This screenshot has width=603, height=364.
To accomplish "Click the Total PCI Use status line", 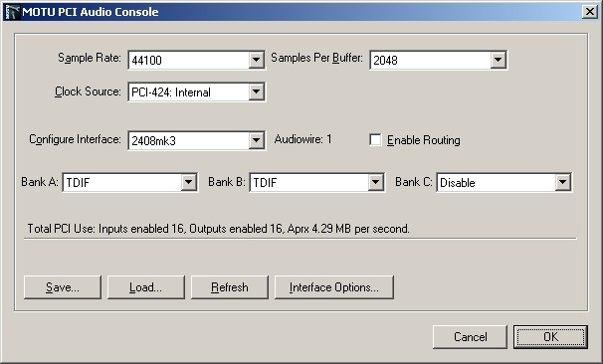I will [219, 229].
